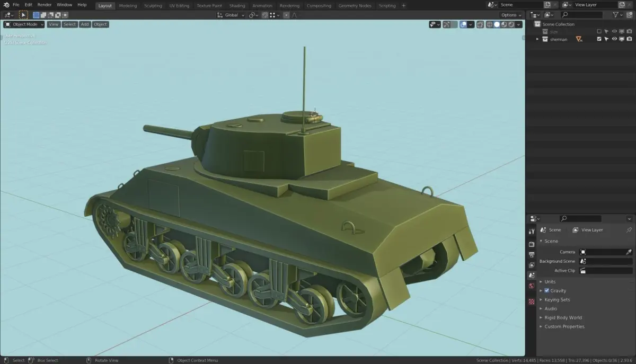Choose the Set New Selection mode icon
This screenshot has width=636, height=364.
click(x=36, y=15)
